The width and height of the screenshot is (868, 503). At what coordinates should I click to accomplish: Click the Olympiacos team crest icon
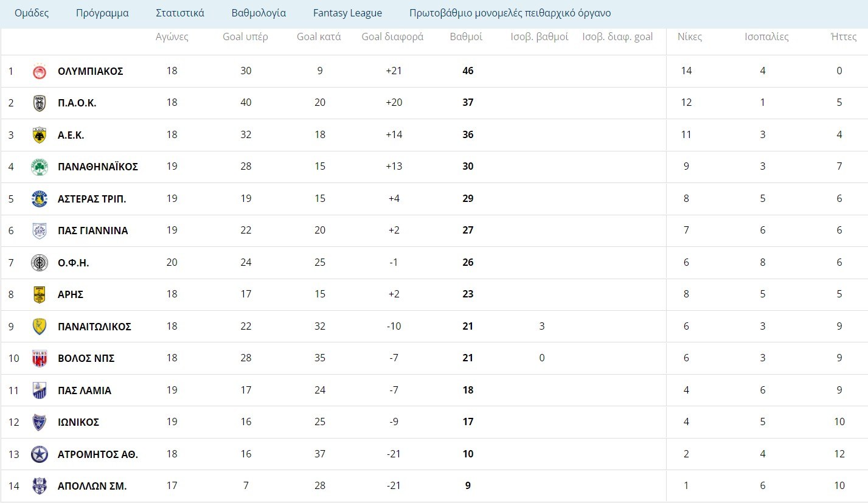click(x=40, y=72)
